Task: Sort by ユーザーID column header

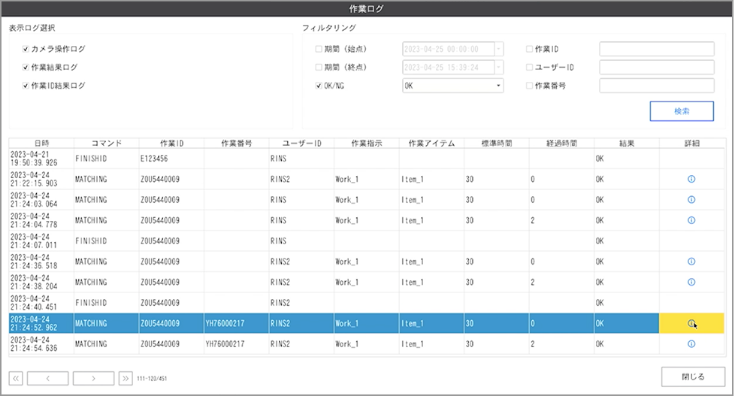Action: click(x=301, y=143)
